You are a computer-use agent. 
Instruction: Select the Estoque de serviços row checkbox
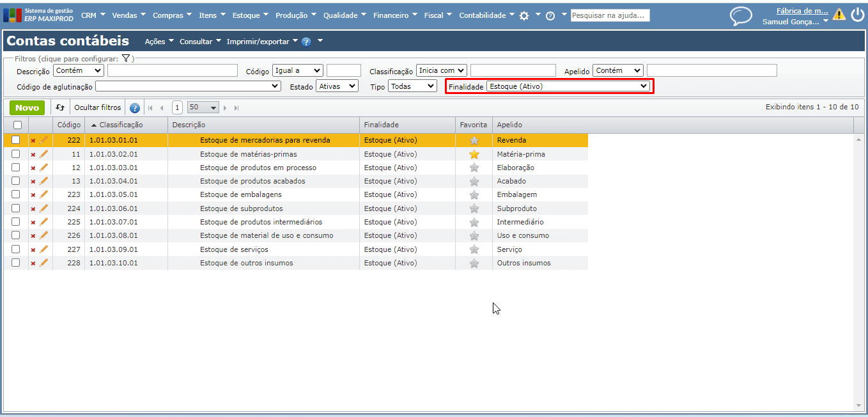[x=16, y=249]
